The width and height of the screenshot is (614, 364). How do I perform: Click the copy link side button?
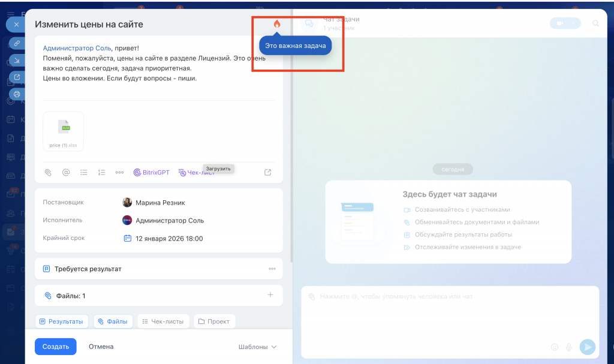point(17,44)
